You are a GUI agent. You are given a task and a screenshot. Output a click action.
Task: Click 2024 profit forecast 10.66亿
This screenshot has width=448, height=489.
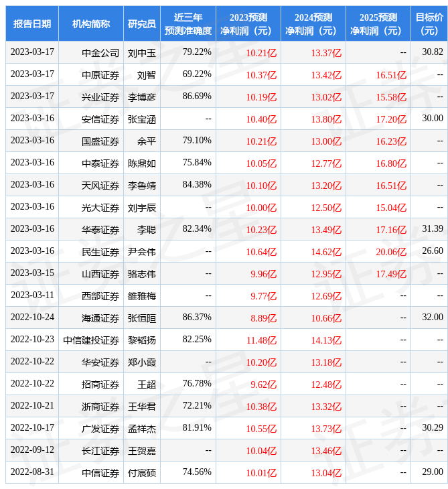(326, 318)
